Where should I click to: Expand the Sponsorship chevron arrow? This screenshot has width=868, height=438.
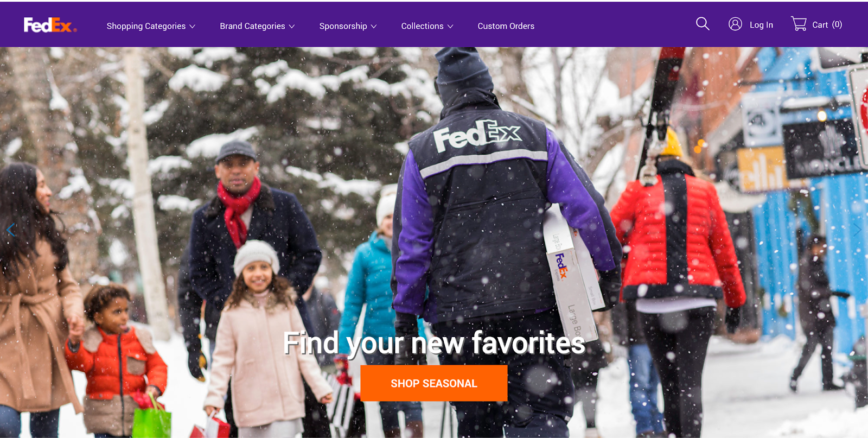click(x=373, y=26)
